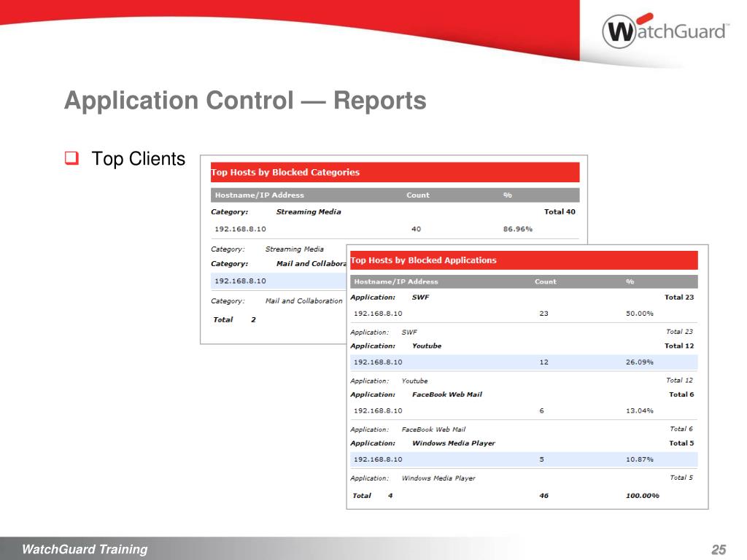Screen dimensions: 747x560
Task: Click the italic "Total 12" footer
Action: (679, 380)
